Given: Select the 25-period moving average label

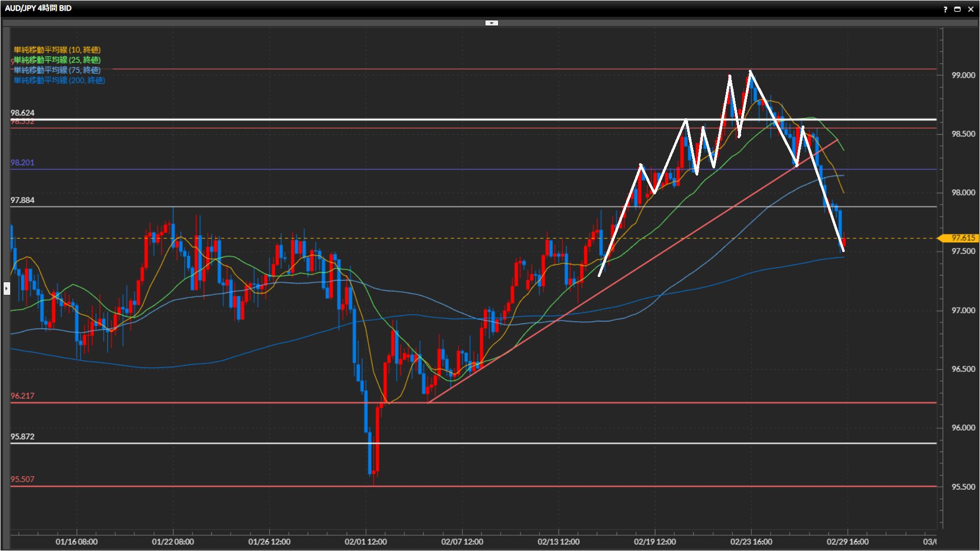Looking at the screenshot, I should pos(57,60).
